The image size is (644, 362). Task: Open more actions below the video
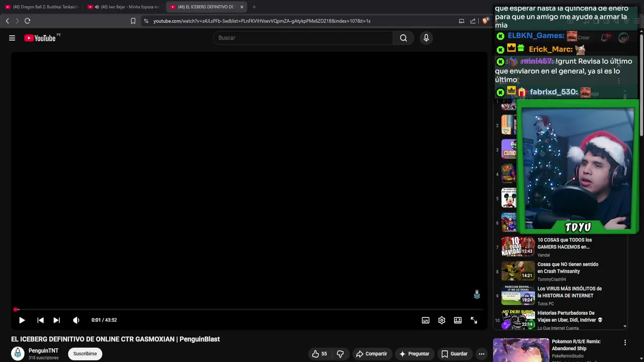point(481,354)
